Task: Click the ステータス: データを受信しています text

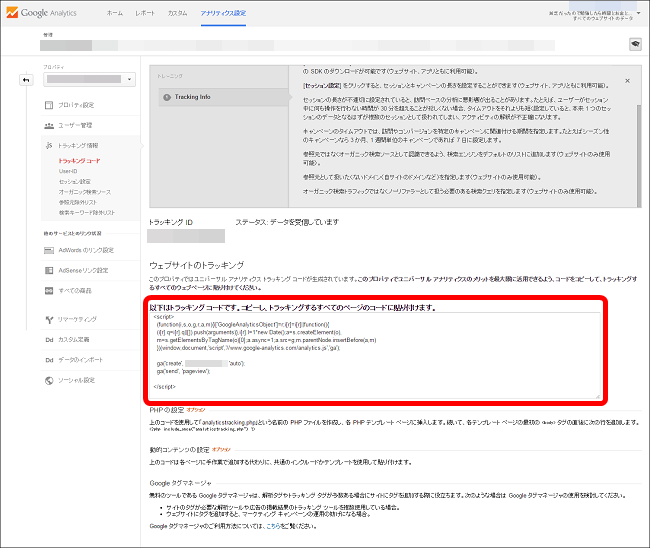Action: (287, 222)
